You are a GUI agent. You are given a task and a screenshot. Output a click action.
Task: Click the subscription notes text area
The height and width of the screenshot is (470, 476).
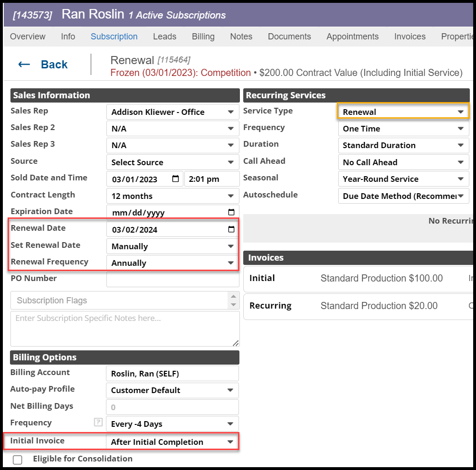(125, 329)
